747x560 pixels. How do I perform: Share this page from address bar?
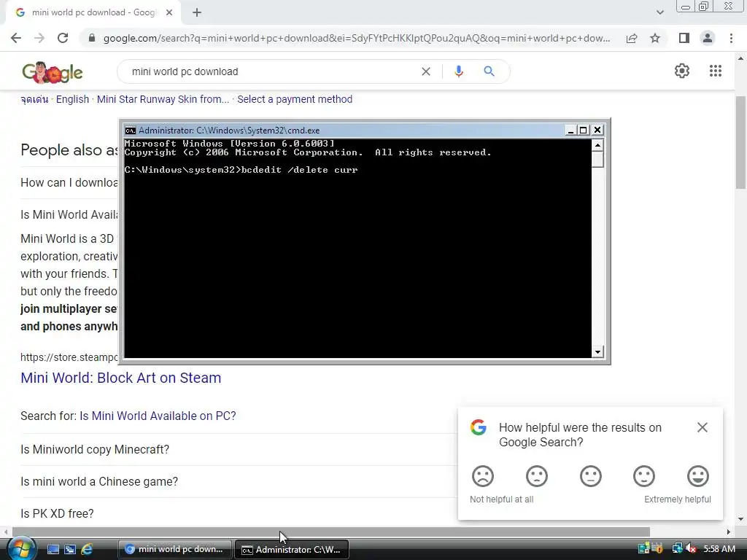632,38
